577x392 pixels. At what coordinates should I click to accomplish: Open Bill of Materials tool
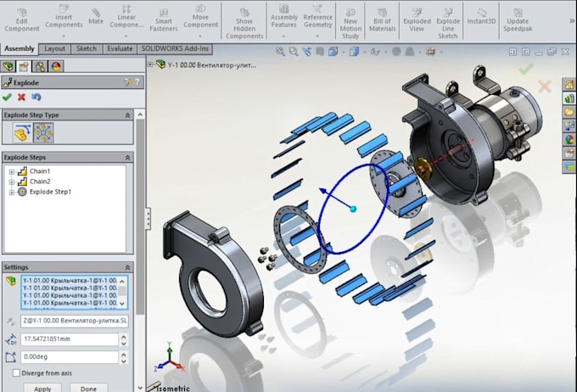383,20
